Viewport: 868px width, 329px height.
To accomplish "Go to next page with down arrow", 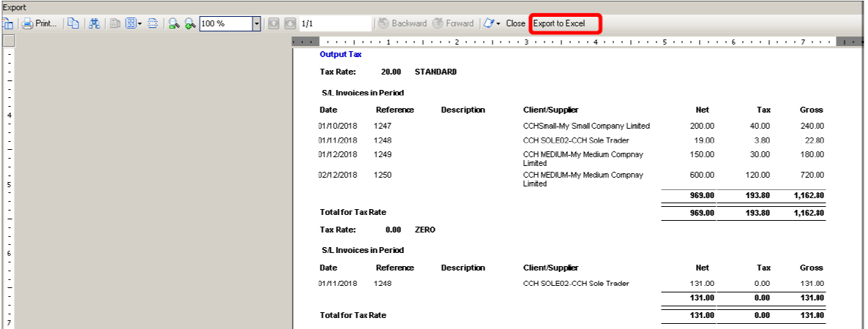I will (x=290, y=24).
